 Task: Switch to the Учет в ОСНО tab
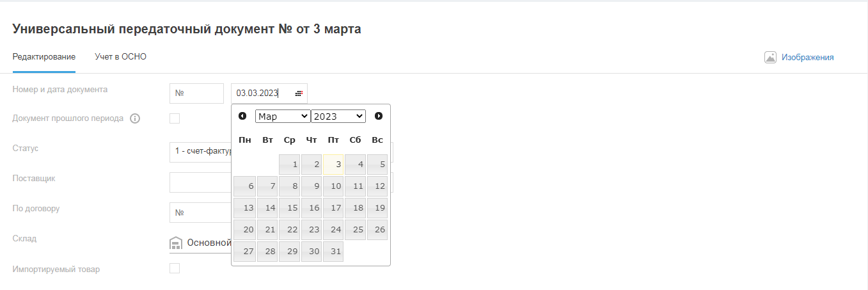121,57
